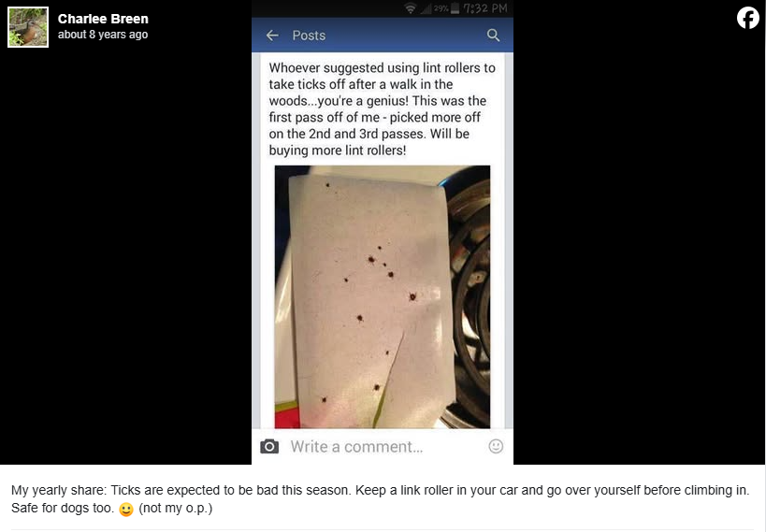Tap the camera icon in comment bar
The width and height of the screenshot is (766, 532).
(x=269, y=447)
